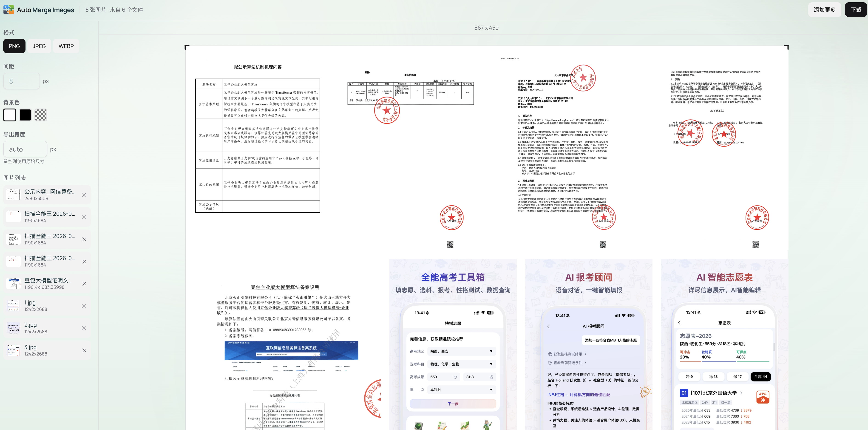The image size is (868, 430).
Task: Select WEBP format
Action: click(66, 46)
